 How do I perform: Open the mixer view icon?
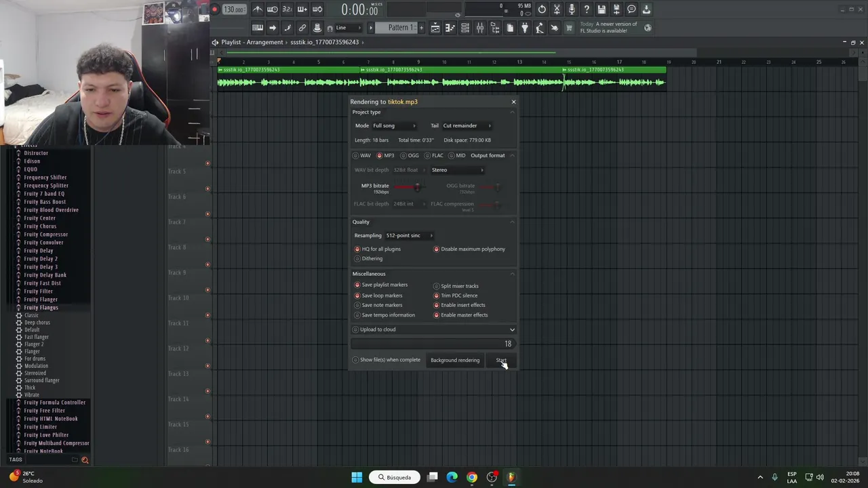pyautogui.click(x=480, y=28)
